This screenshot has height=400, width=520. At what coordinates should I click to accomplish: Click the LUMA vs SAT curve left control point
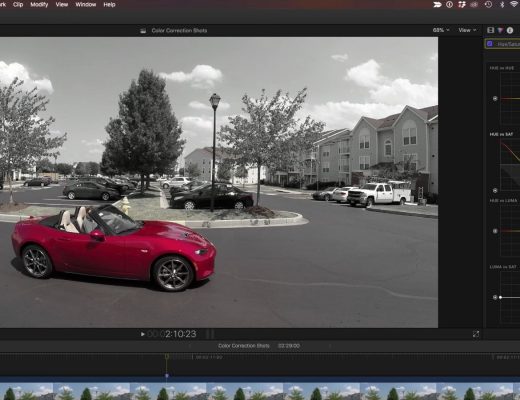pyautogui.click(x=500, y=297)
